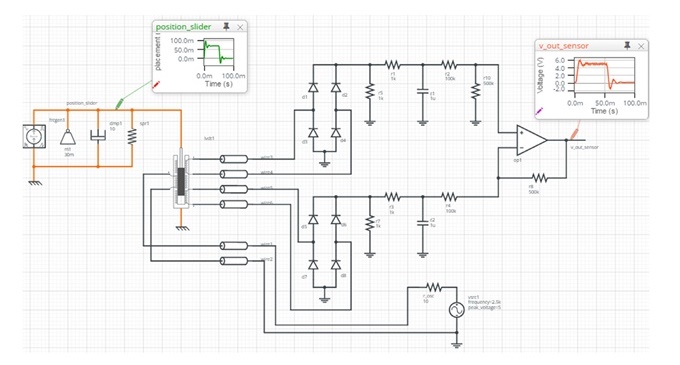The image size is (680, 365).
Task: Select the spr1 spring symbol
Action: pos(132,137)
